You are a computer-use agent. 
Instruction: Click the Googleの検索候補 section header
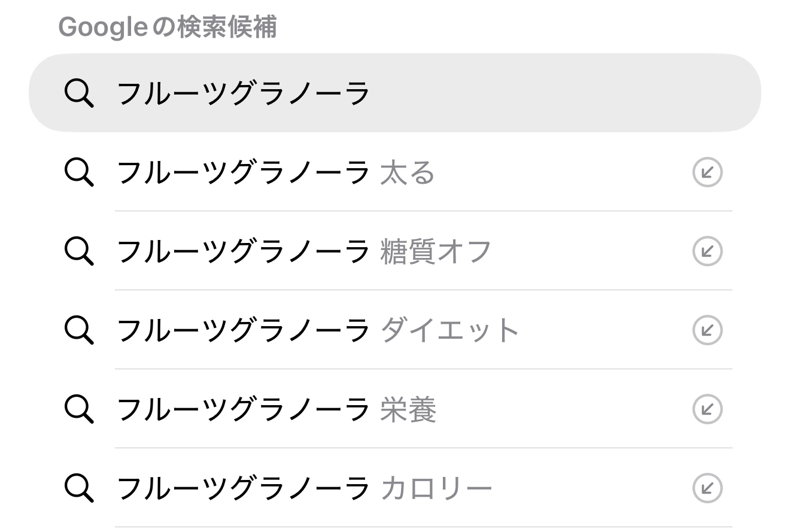pyautogui.click(x=168, y=27)
